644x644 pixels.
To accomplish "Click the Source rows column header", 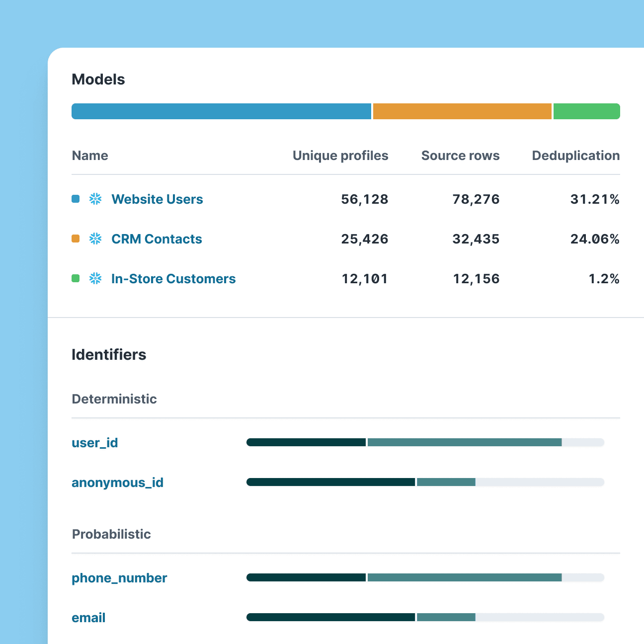I will (460, 156).
